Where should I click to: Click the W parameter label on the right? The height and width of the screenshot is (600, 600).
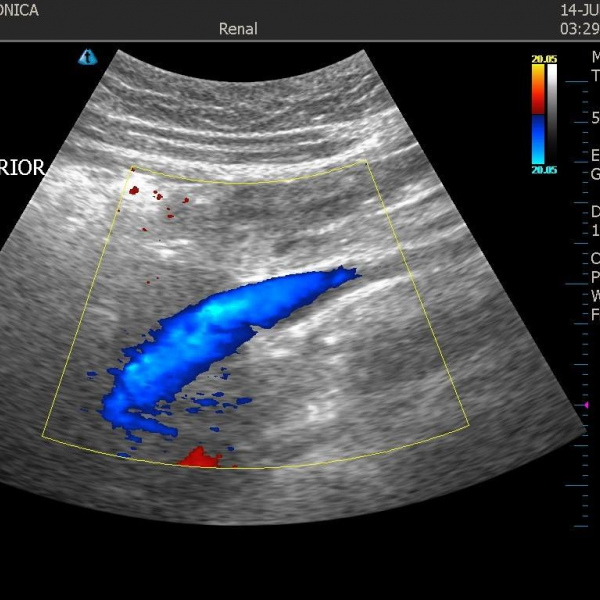[x=595, y=295]
